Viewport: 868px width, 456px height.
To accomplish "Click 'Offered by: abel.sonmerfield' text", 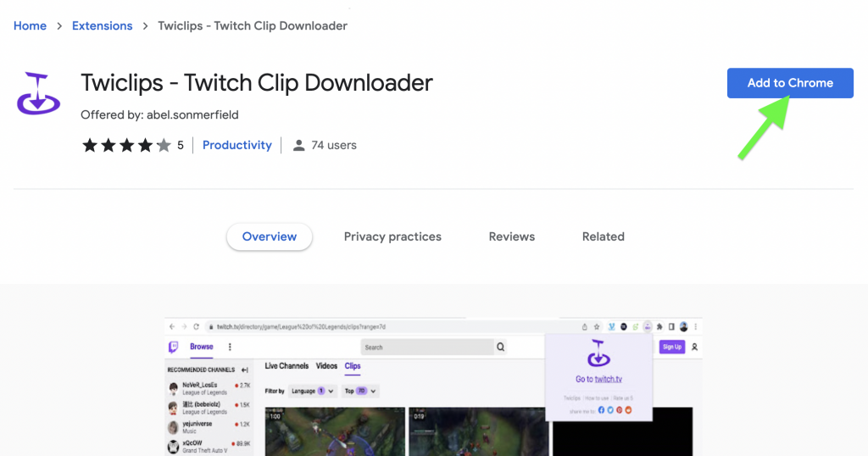I will (x=159, y=114).
